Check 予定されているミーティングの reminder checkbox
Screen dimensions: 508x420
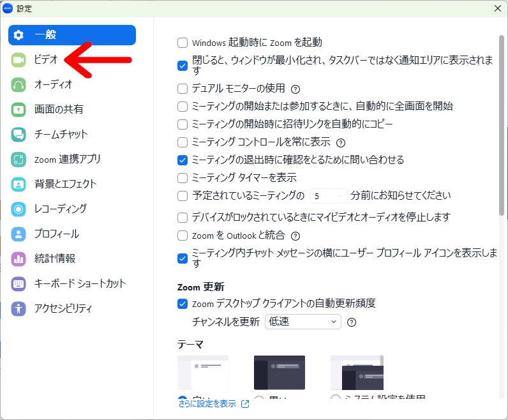pyautogui.click(x=183, y=196)
